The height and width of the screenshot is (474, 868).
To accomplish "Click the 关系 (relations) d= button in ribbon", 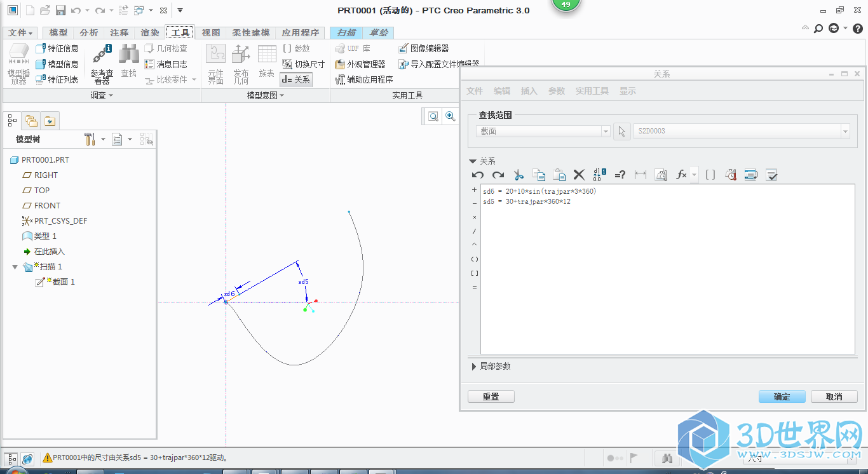I will [296, 79].
